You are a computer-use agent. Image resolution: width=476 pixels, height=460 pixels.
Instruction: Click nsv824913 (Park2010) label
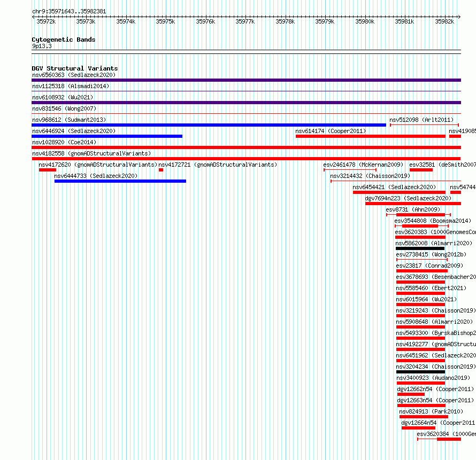click(431, 411)
